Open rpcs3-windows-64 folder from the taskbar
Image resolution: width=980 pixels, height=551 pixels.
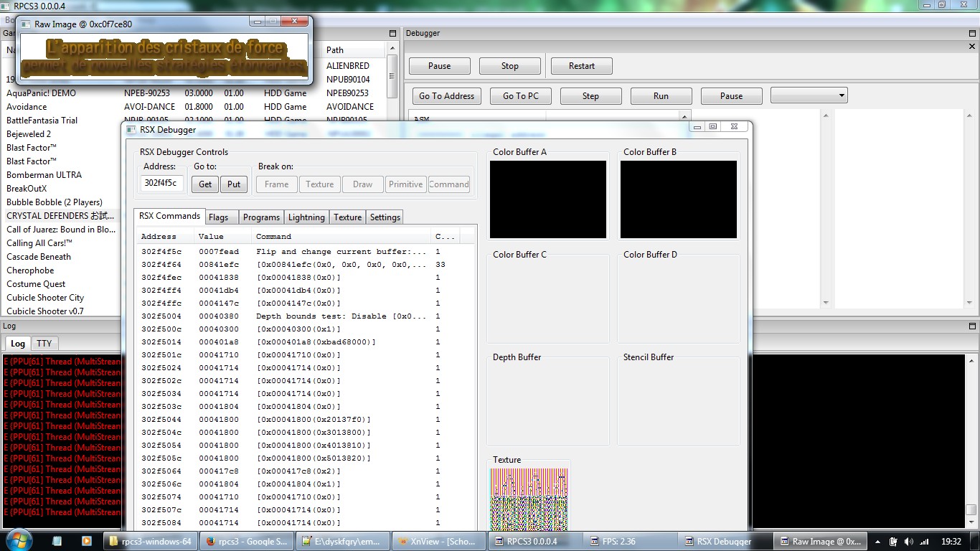pos(150,542)
